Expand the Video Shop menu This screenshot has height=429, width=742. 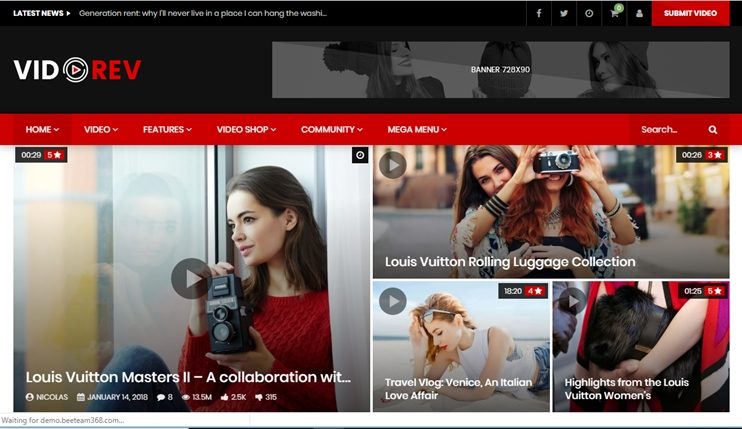[x=246, y=129]
